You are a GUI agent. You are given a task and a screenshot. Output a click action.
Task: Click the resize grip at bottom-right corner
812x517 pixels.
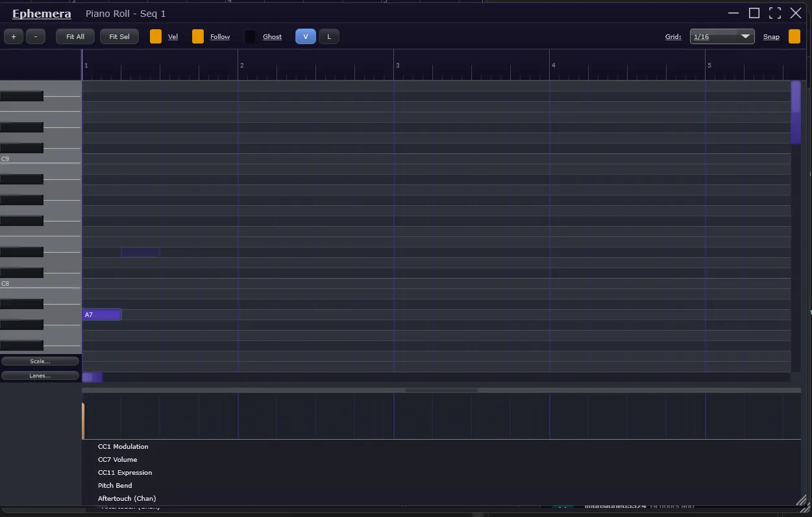[x=802, y=499]
